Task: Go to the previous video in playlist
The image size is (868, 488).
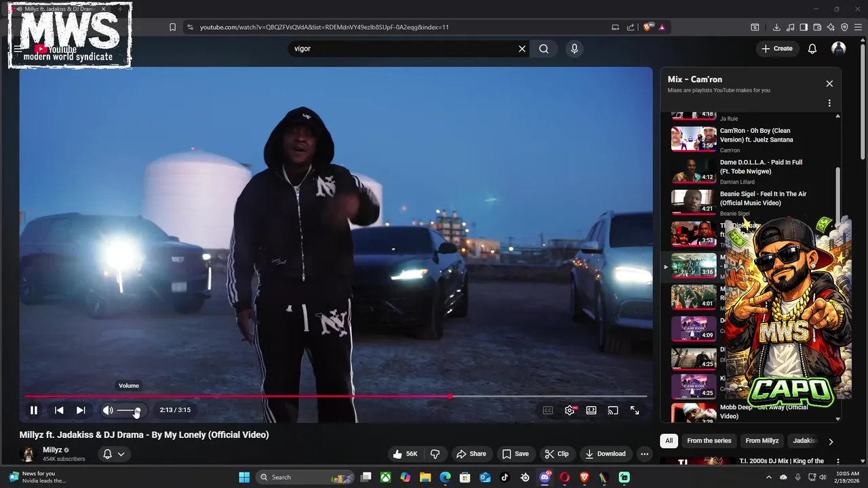Action: point(59,410)
